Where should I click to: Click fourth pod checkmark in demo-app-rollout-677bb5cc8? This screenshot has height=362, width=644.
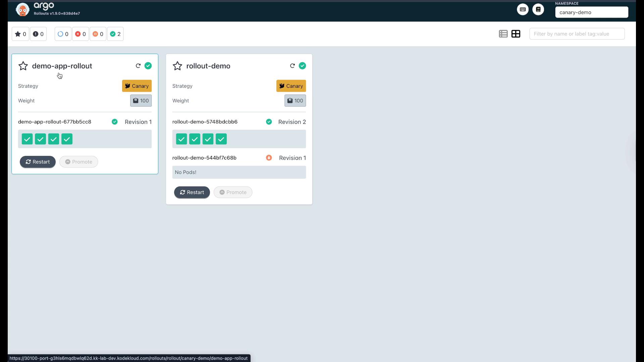click(x=67, y=139)
